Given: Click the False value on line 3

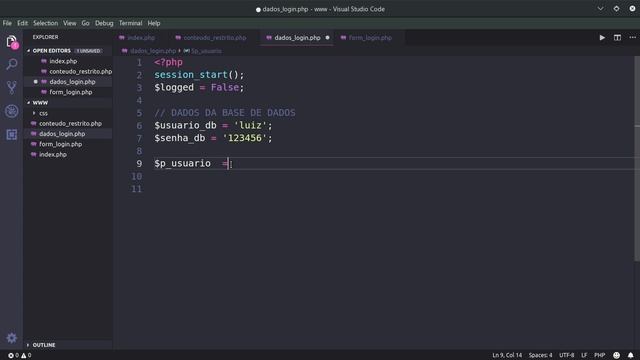Looking at the screenshot, I should click(x=224, y=88).
